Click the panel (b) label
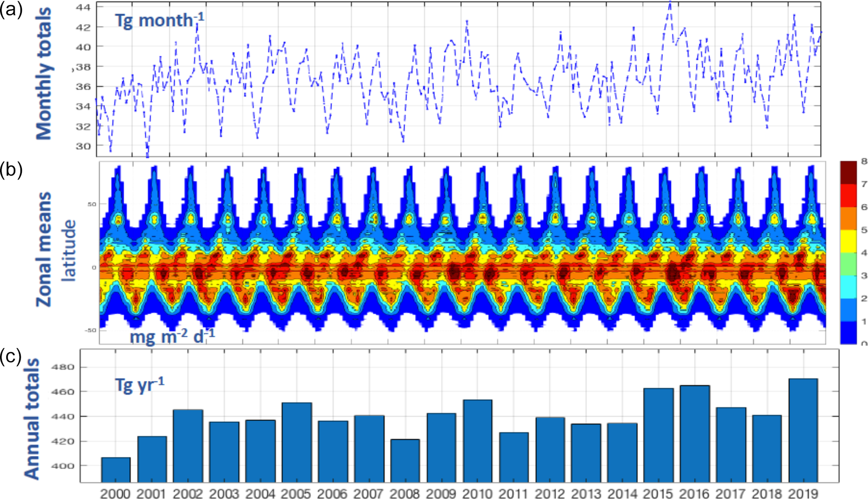 pyautogui.click(x=11, y=170)
